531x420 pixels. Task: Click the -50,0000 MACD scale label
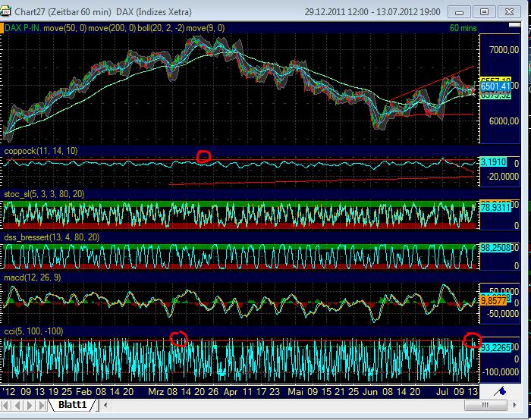coord(502,314)
